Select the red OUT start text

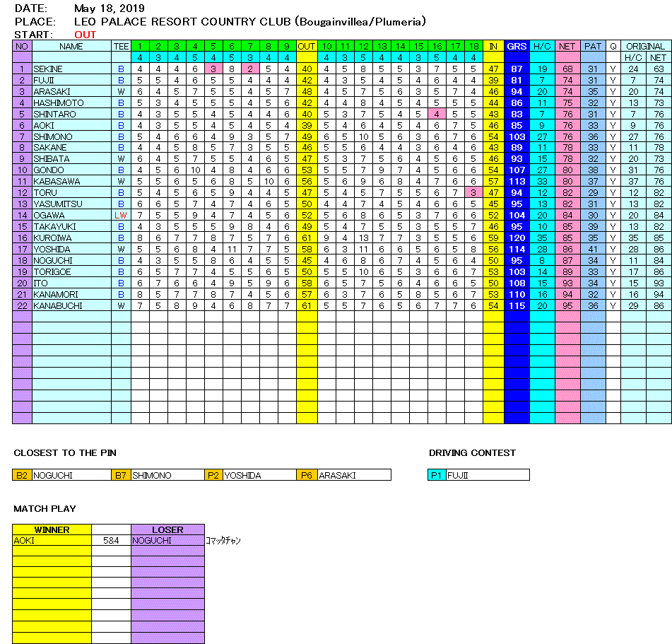(85, 34)
